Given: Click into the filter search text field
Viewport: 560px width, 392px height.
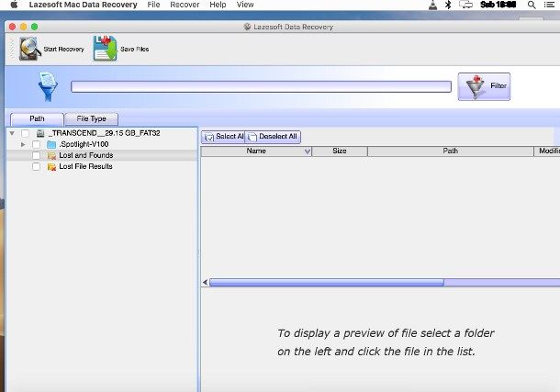Looking at the screenshot, I should pos(261,86).
